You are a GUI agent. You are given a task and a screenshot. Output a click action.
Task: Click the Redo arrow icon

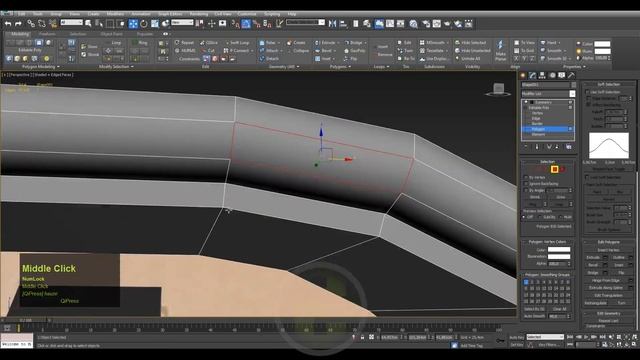point(18,24)
